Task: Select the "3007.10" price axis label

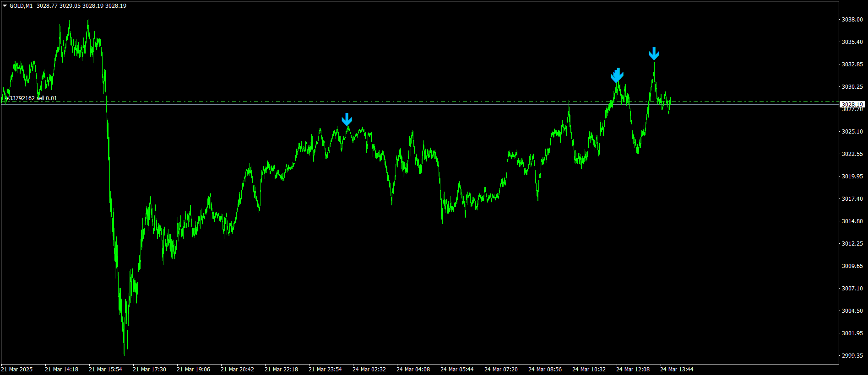Action: [852, 289]
